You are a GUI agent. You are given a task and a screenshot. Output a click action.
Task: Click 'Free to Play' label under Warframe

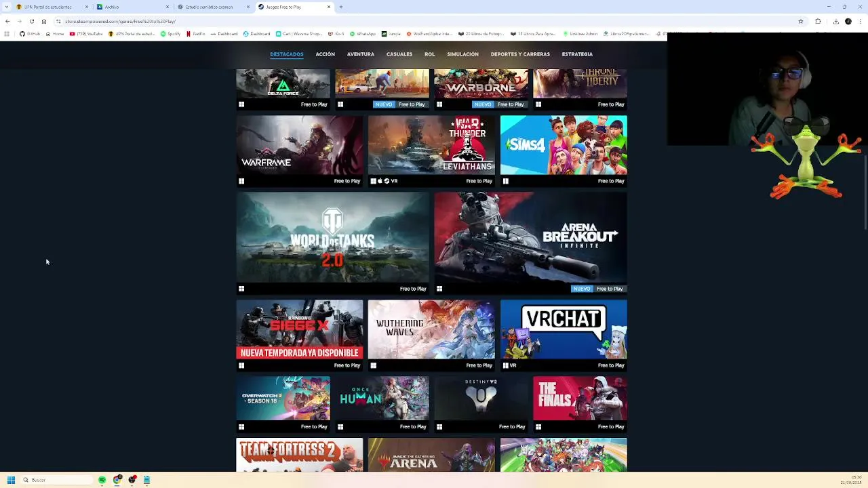[347, 181]
